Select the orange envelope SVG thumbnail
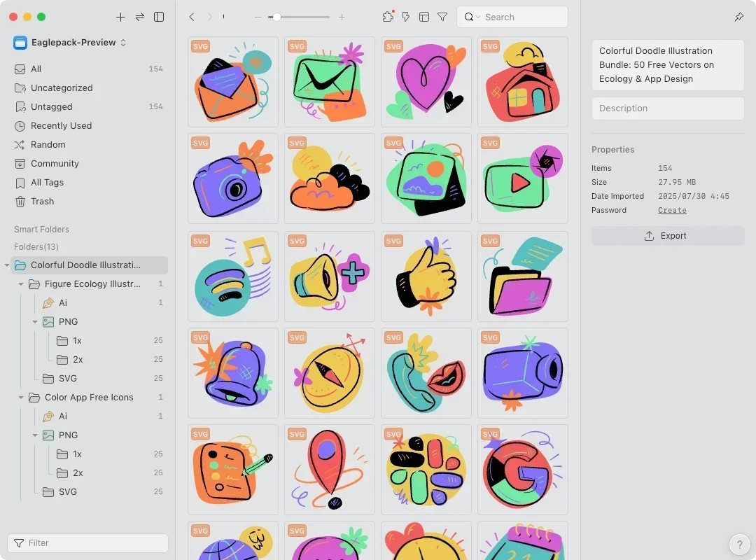756x560 pixels. pyautogui.click(x=233, y=82)
